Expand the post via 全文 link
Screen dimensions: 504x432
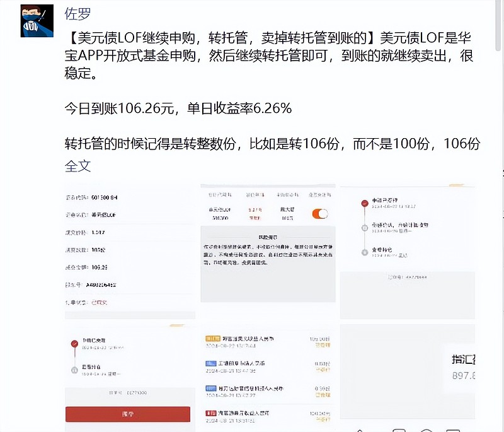77,166
